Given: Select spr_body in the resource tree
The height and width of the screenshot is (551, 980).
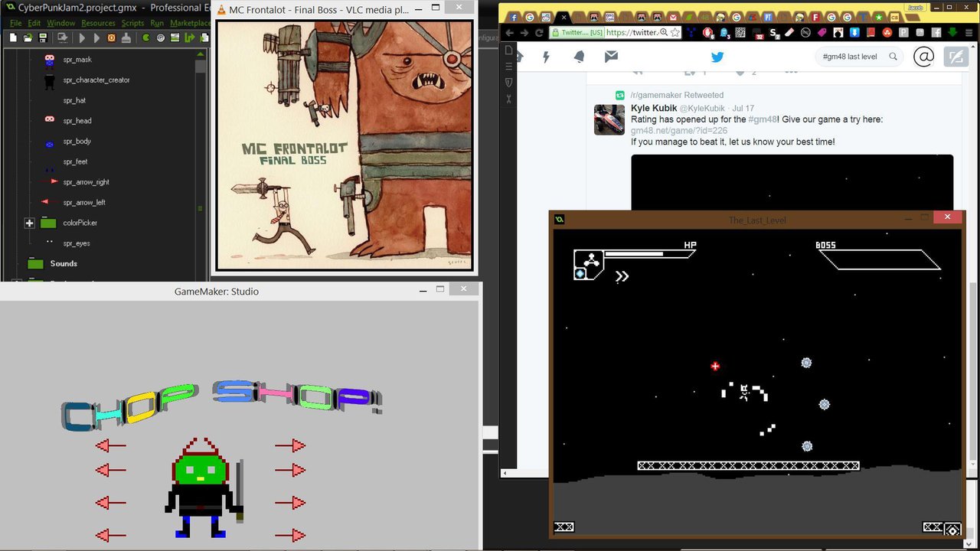Looking at the screenshot, I should point(77,141).
